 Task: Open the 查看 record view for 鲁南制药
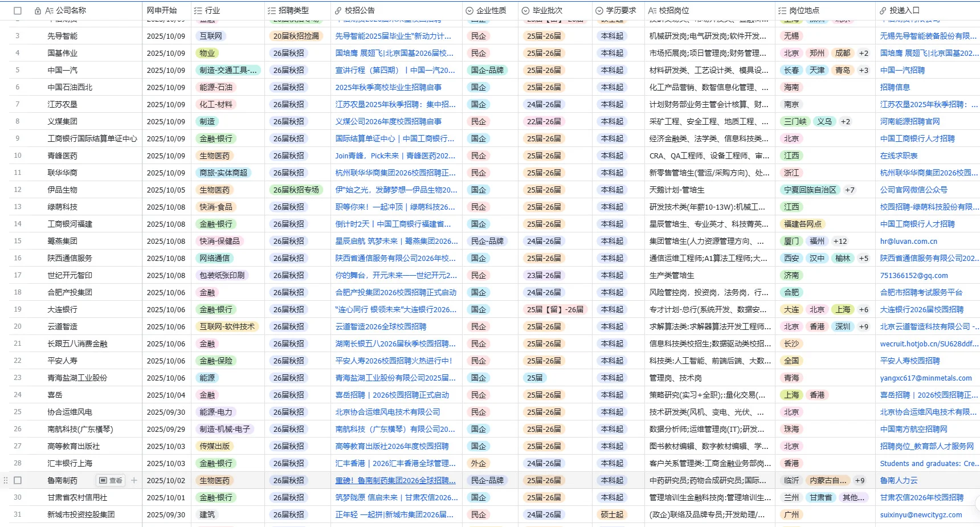[x=111, y=480]
